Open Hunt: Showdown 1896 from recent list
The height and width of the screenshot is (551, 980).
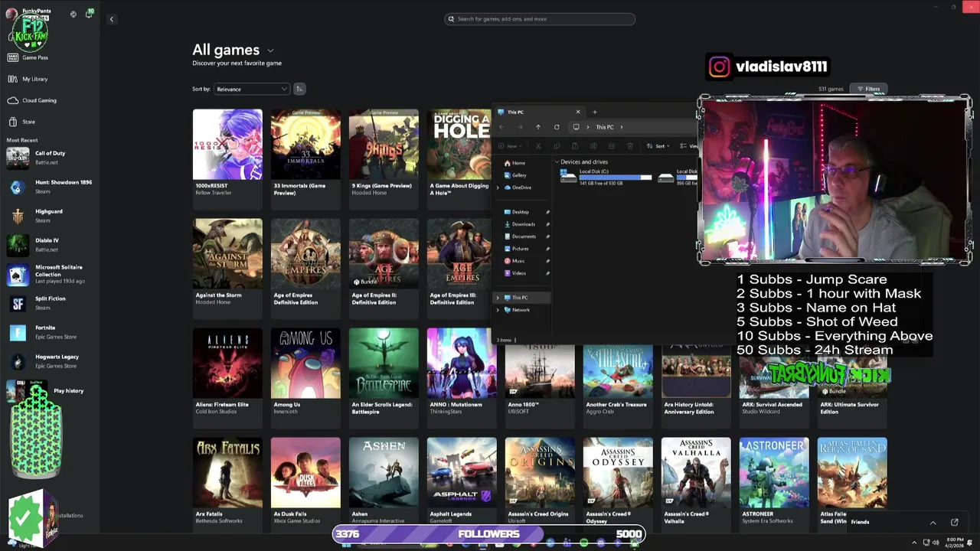(50, 187)
